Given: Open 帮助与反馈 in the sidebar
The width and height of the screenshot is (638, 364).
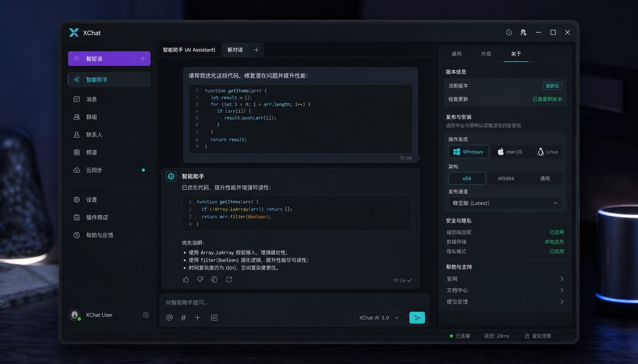Looking at the screenshot, I should (x=109, y=235).
